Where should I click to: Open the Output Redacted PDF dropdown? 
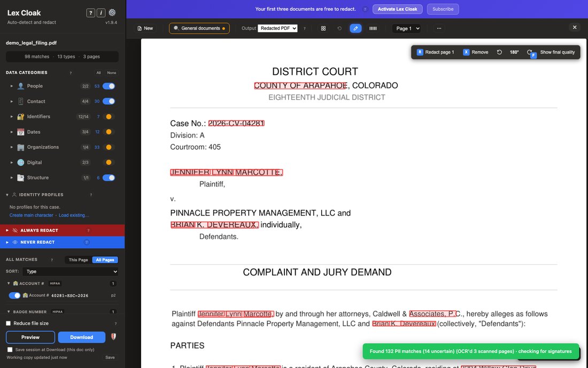click(x=277, y=28)
